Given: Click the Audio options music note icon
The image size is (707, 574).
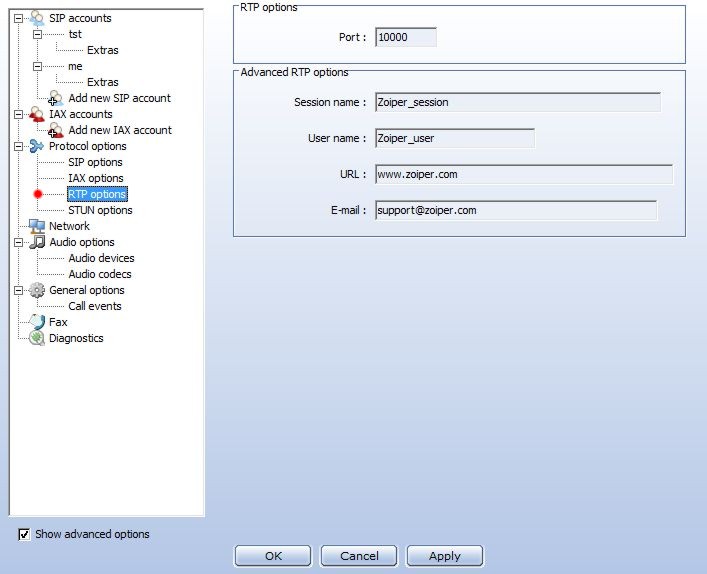Looking at the screenshot, I should click(37, 242).
